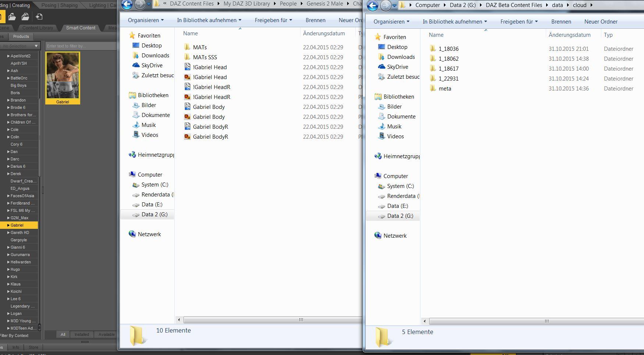Image resolution: width=644 pixels, height=355 pixels.
Task: Click Neuer Ordner in the cloud window
Action: click(x=601, y=21)
